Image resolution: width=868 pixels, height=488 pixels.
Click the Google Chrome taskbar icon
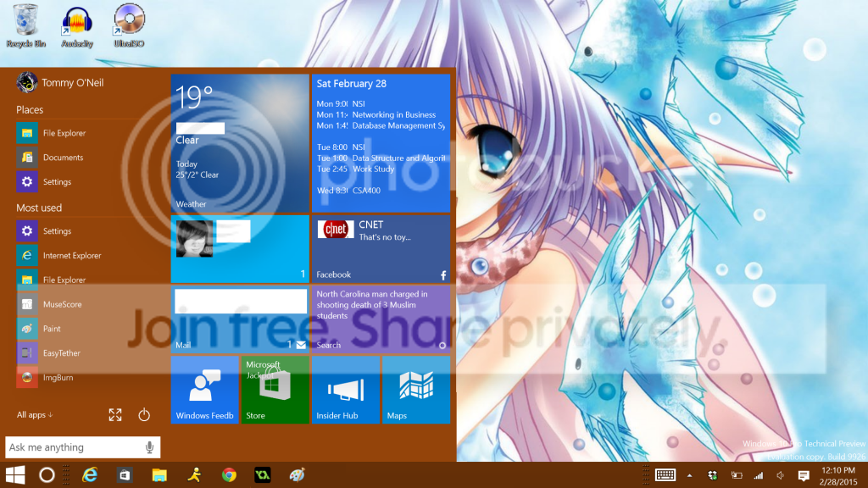click(x=228, y=475)
